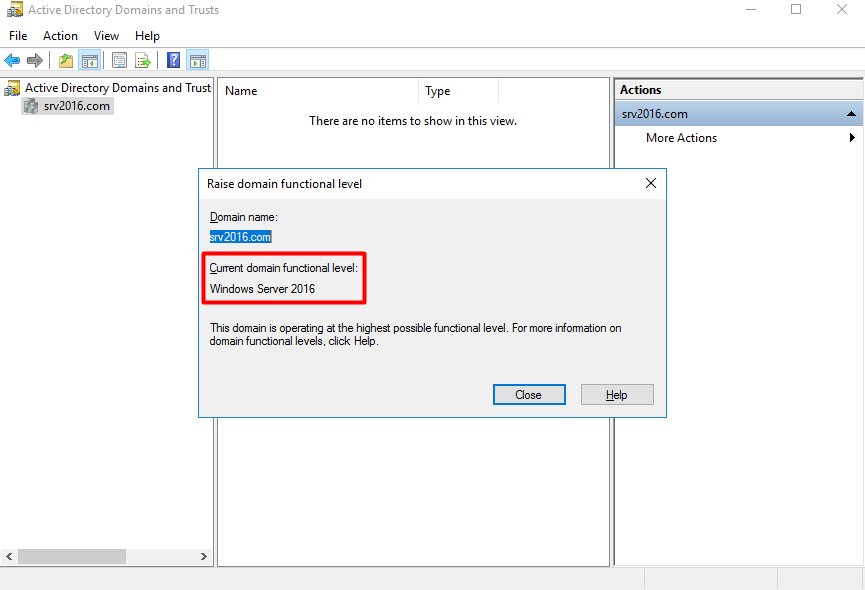Toggle Show/Hide Action Pane toolbar icon

pos(197,61)
